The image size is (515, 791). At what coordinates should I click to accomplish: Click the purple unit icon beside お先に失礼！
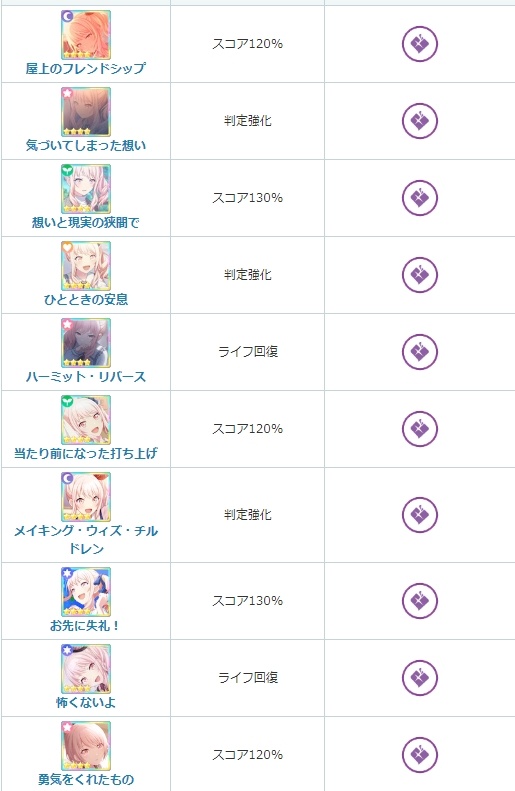pyautogui.click(x=420, y=601)
